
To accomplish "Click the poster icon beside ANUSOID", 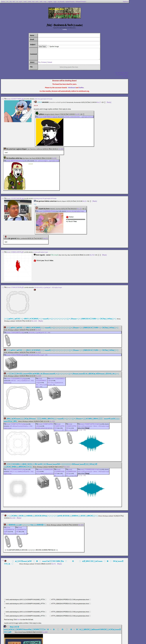I will pyautogui.click(x=35, y=102).
